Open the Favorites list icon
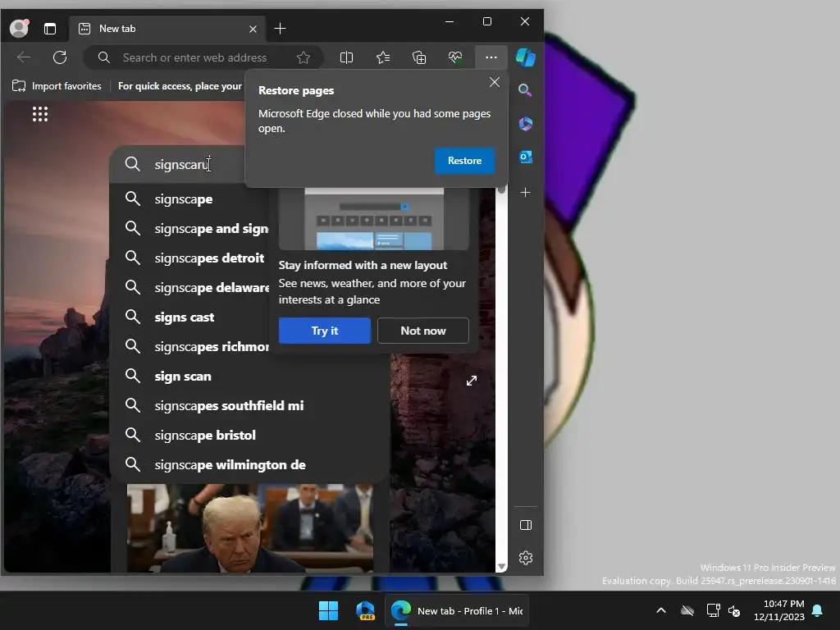The image size is (840, 630). click(x=382, y=57)
